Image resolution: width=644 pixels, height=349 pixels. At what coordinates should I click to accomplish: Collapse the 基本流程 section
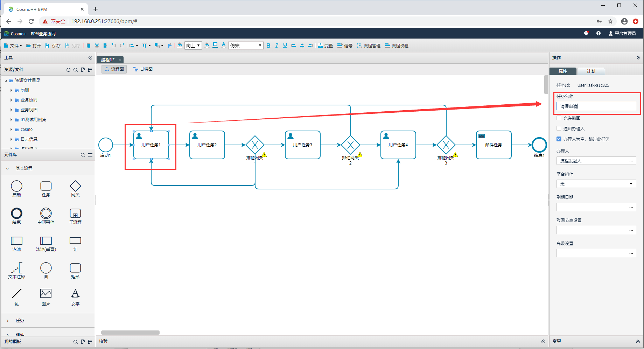7,168
